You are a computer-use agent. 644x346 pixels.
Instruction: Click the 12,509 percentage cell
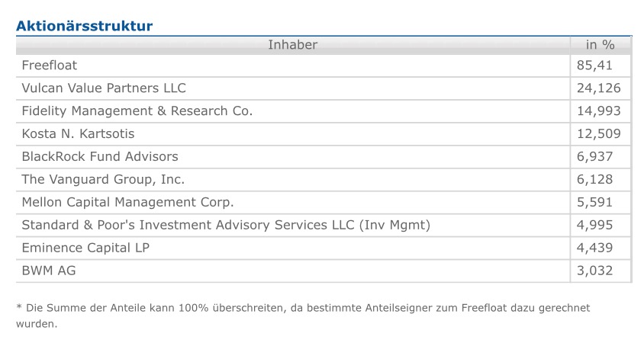[x=598, y=134]
